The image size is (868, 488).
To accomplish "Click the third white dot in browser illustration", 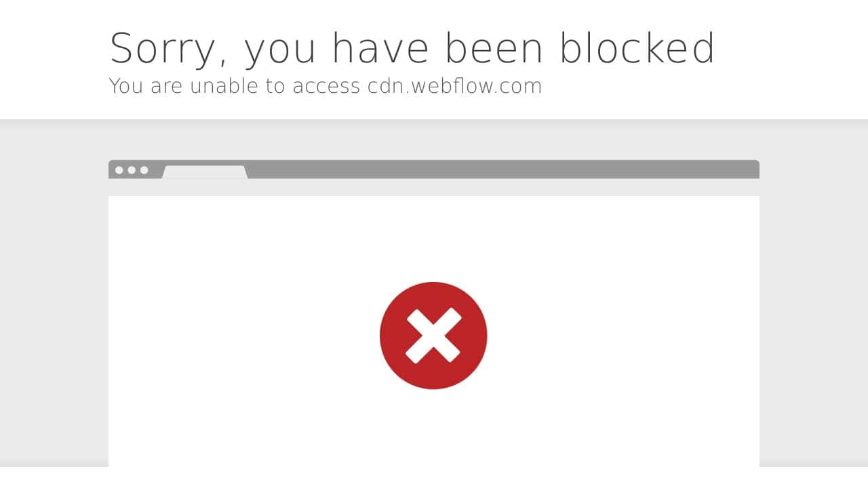I will tap(144, 170).
